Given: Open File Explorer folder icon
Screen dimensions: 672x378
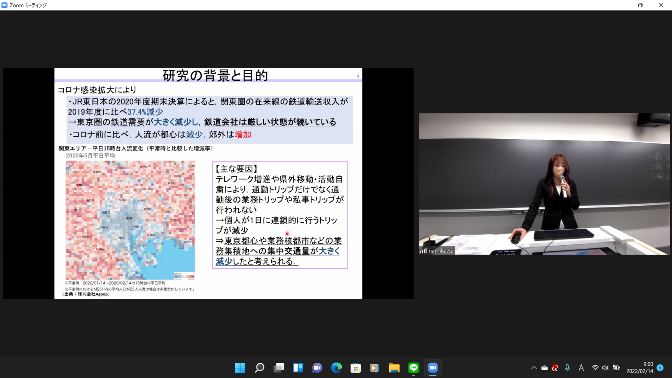Looking at the screenshot, I should point(394,368).
